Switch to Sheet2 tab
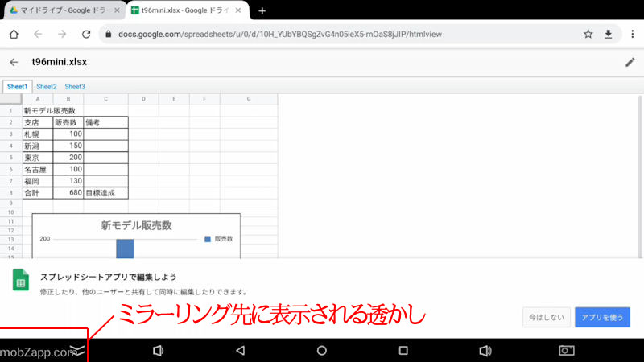Viewport: 644px width, 362px height. (x=47, y=86)
